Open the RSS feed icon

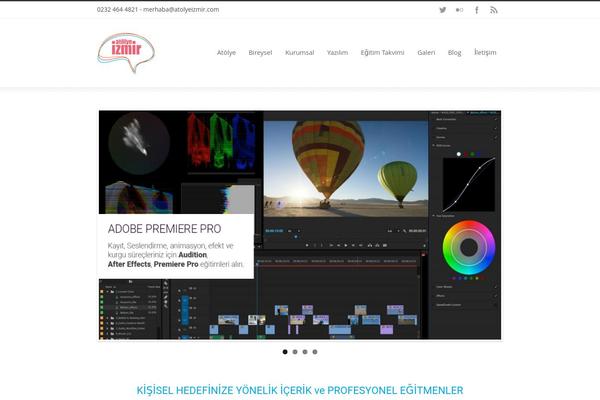[x=494, y=10]
